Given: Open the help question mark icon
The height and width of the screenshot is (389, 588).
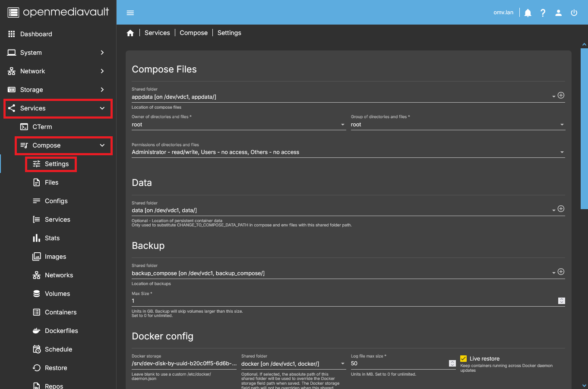Looking at the screenshot, I should coord(543,13).
